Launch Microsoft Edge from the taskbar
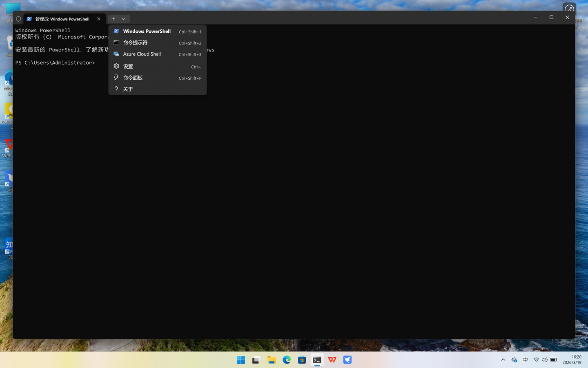The height and width of the screenshot is (368, 588). pyautogui.click(x=287, y=360)
